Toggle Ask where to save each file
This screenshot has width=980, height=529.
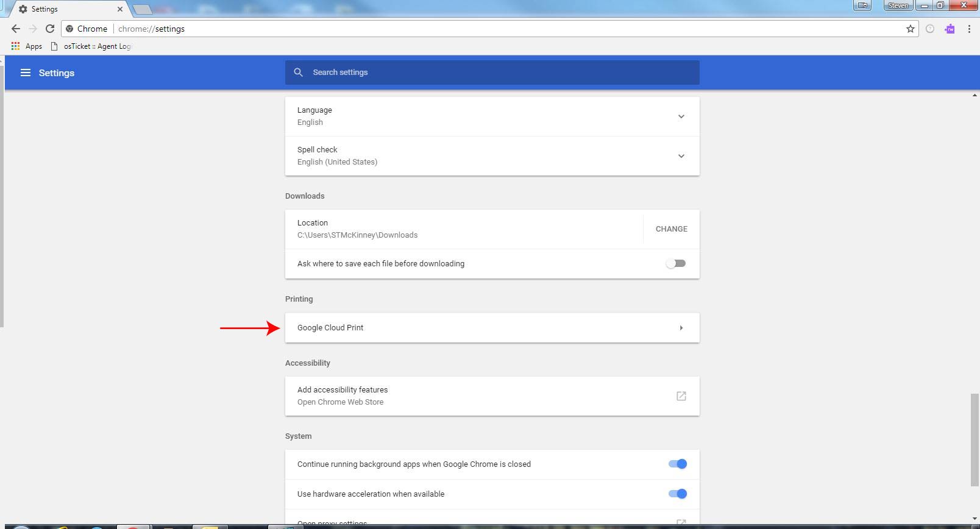pos(676,264)
